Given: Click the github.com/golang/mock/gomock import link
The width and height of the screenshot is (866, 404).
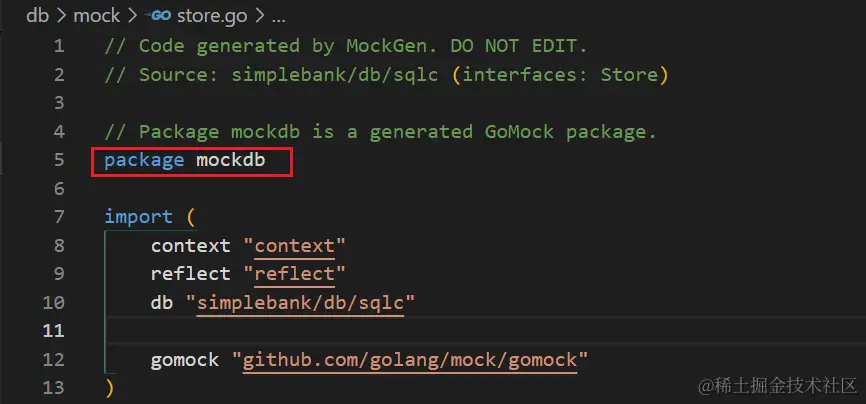Looking at the screenshot, I should pos(410,360).
